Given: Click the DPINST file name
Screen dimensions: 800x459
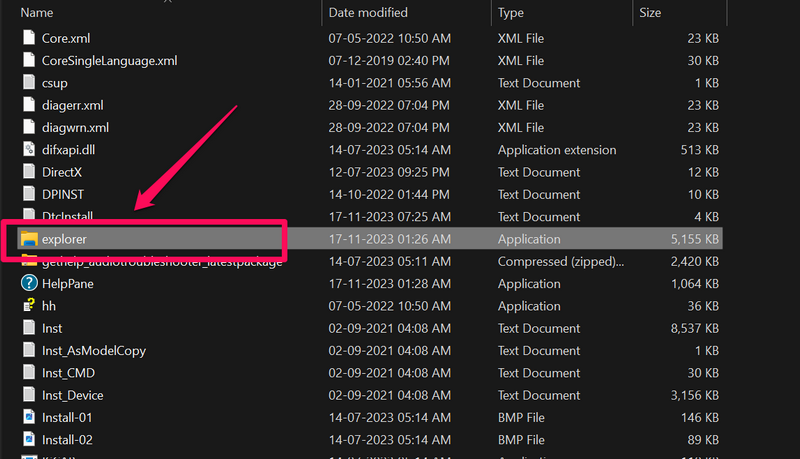Looking at the screenshot, I should tap(63, 195).
